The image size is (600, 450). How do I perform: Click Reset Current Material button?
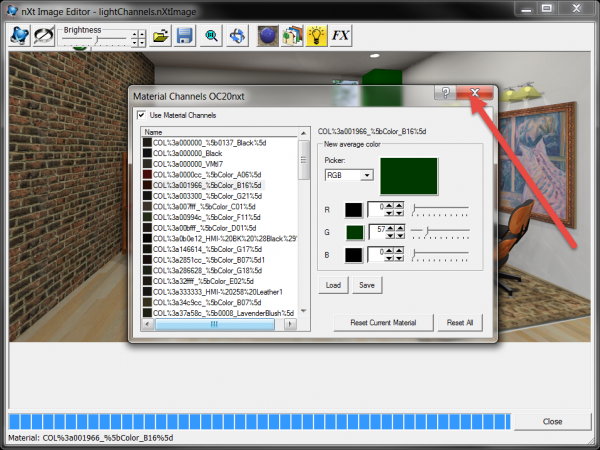click(x=383, y=323)
